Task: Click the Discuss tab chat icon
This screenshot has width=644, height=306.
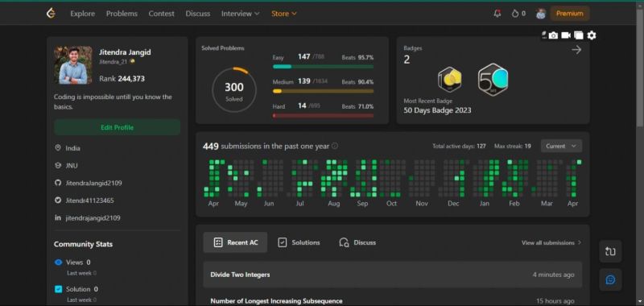Action: click(345, 242)
